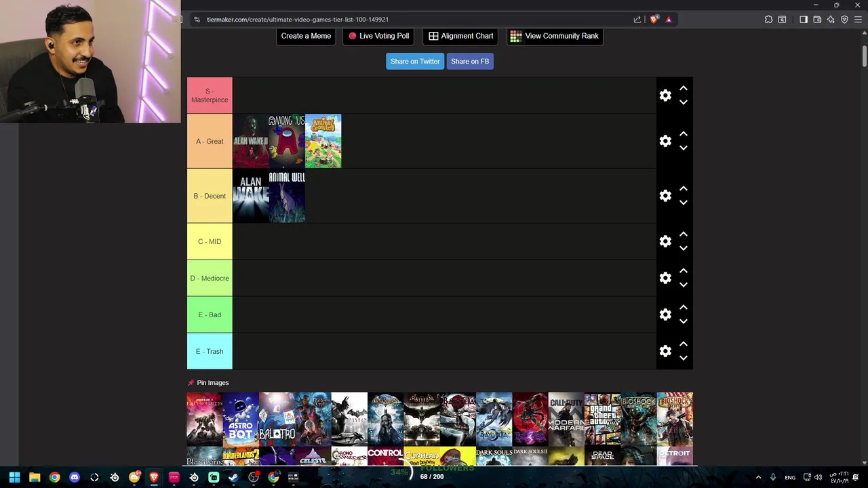Move D - Mediocre row down

coord(684,285)
